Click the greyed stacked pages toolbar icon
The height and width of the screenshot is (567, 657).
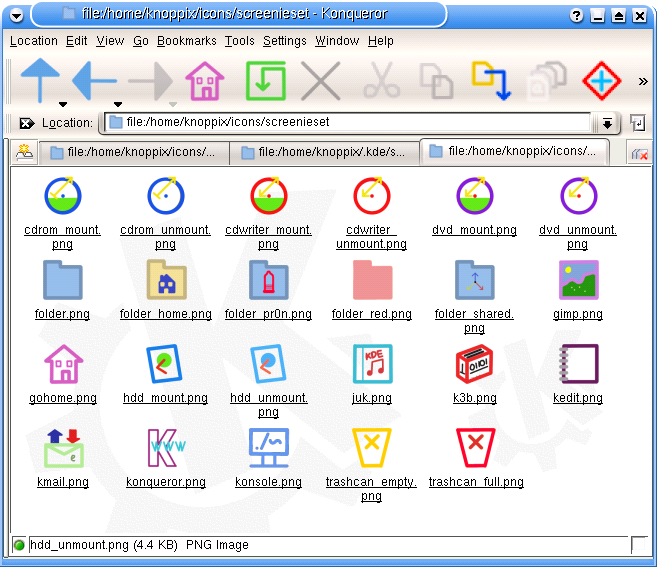click(547, 80)
